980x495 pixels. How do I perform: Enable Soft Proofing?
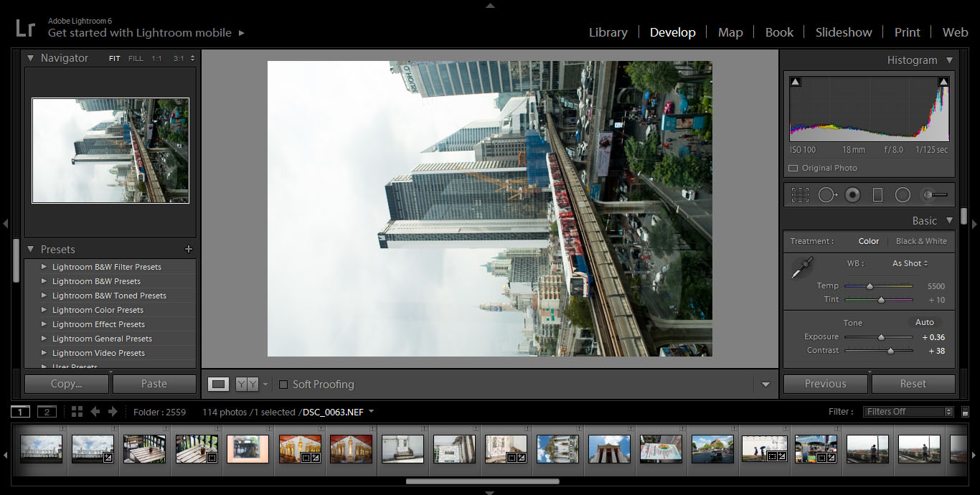pyautogui.click(x=283, y=385)
